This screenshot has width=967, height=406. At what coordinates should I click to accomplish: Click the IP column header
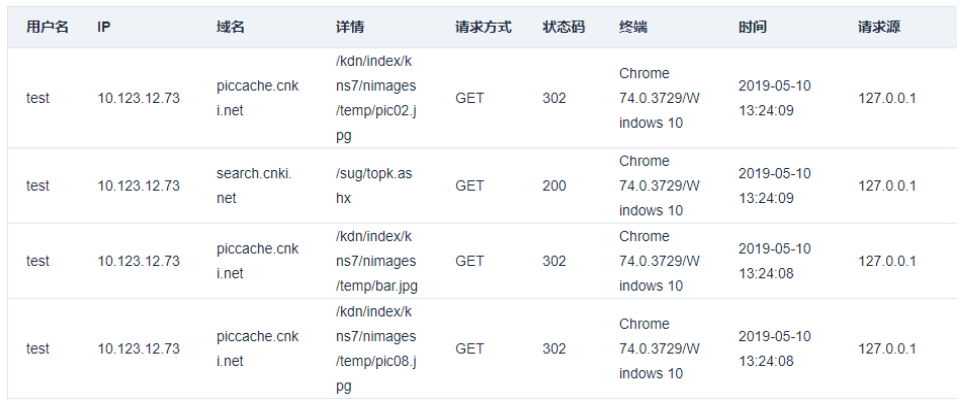coord(104,27)
